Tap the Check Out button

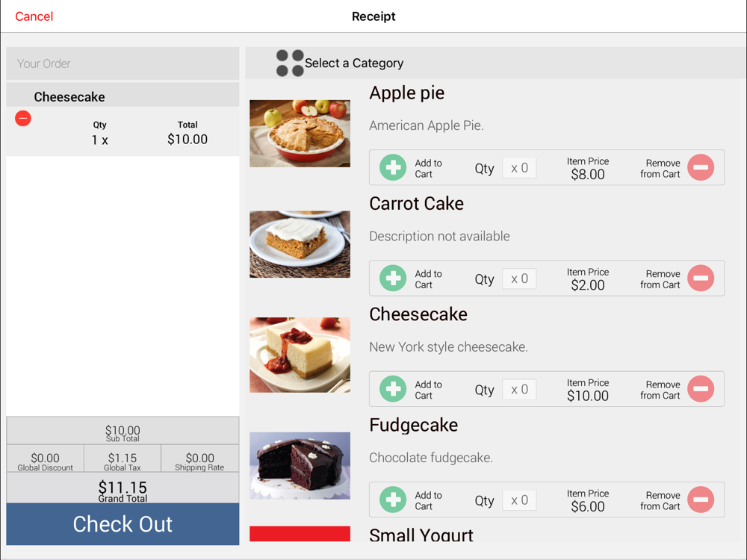[x=123, y=524]
